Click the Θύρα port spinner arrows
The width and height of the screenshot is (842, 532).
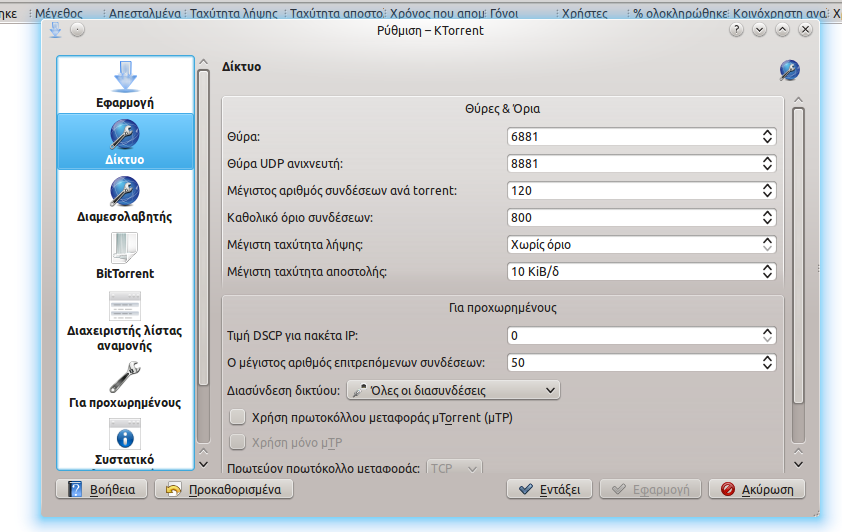[767, 136]
